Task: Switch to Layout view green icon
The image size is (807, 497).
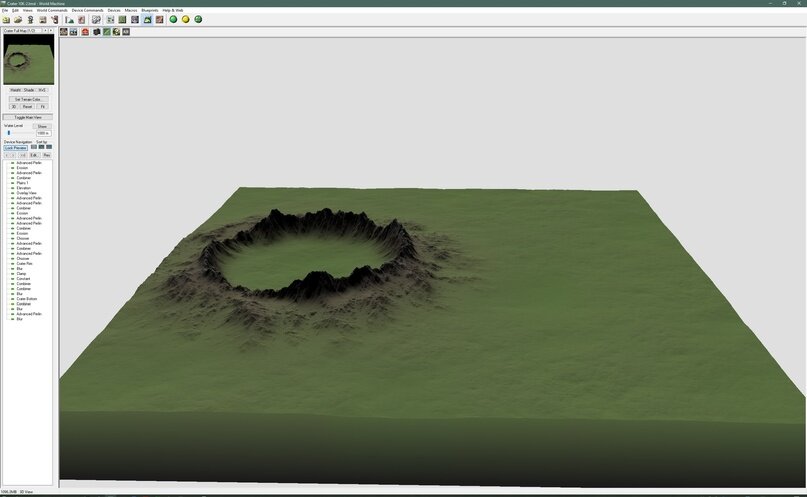Action: pos(122,20)
